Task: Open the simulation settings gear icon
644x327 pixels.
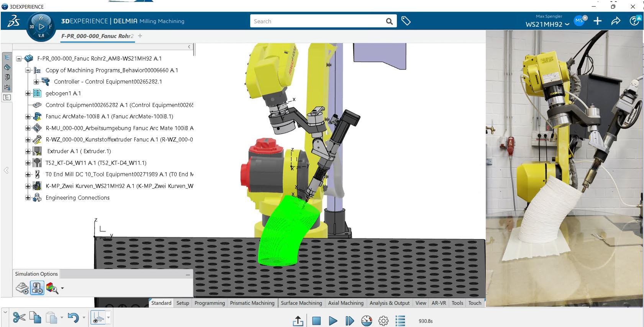Action: [383, 321]
